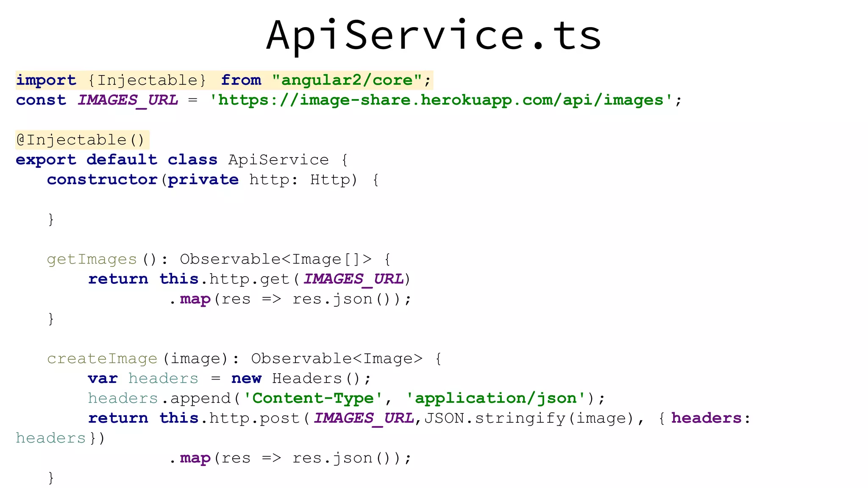This screenshot has width=868, height=488.
Task: Click the ApiService.ts slide title
Action: pos(433,36)
